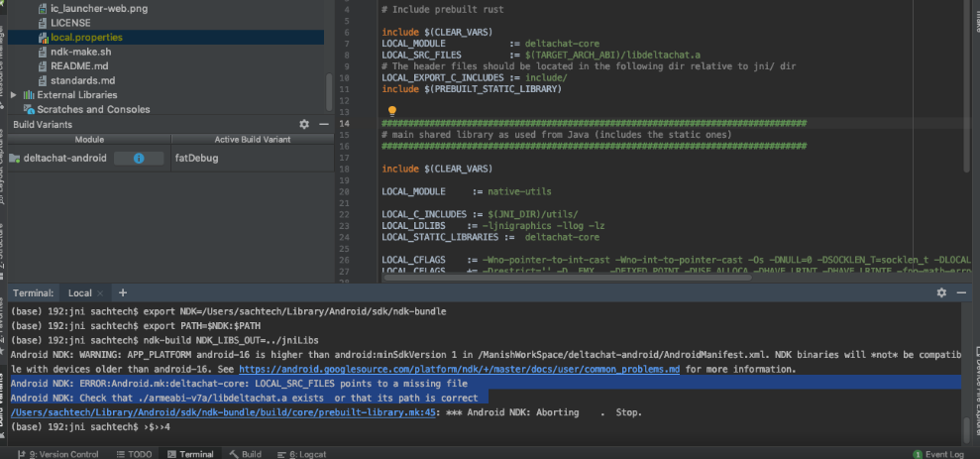Image resolution: width=980 pixels, height=459 pixels.
Task: Open the TODO tool window tab
Action: [x=133, y=453]
